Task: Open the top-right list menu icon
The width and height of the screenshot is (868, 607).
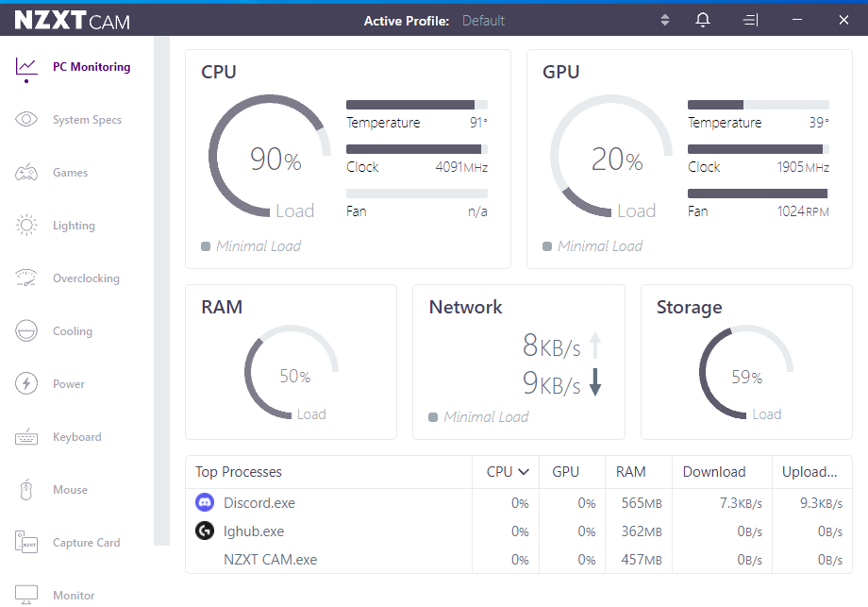Action: point(750,20)
